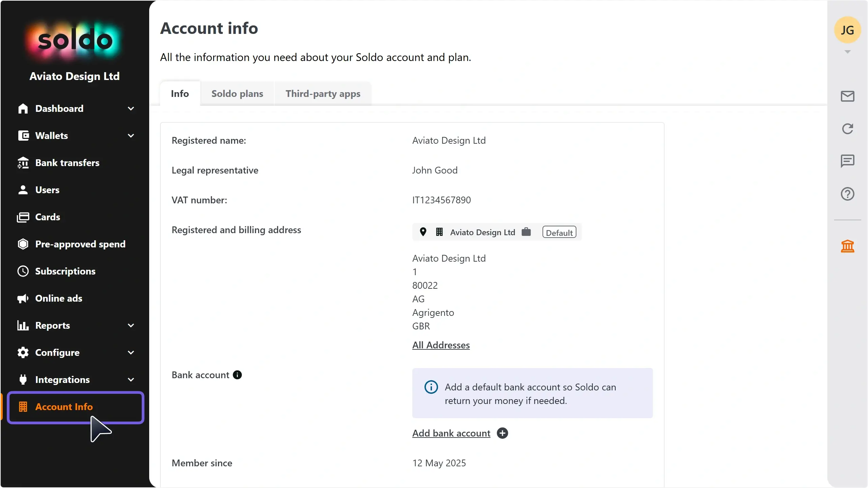The width and height of the screenshot is (868, 488).
Task: Open the help question mark icon
Action: pos(847,194)
